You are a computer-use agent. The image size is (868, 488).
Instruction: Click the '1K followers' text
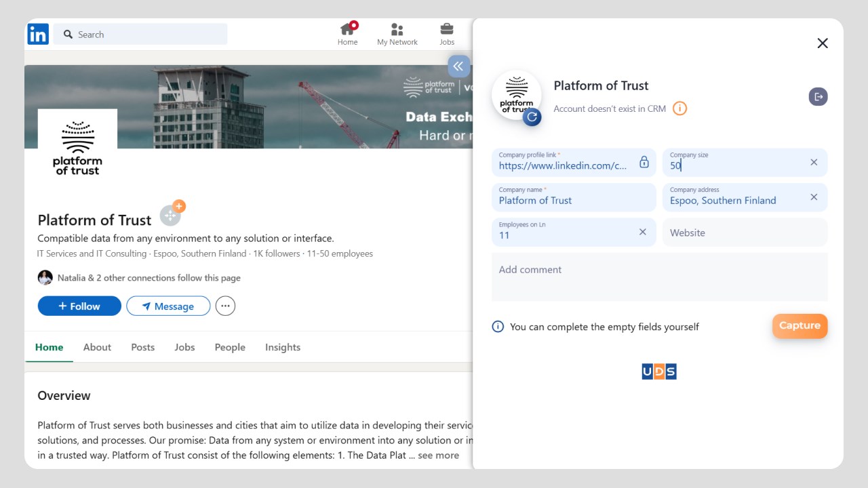click(277, 253)
